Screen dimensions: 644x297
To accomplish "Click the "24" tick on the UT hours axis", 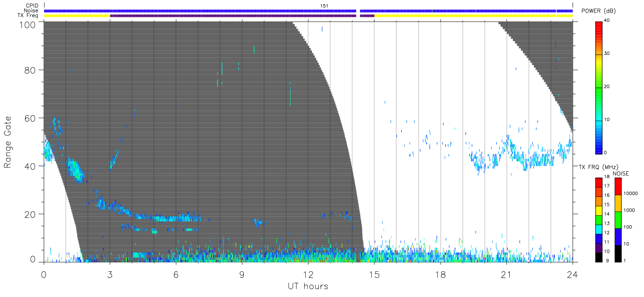I will tap(572, 273).
